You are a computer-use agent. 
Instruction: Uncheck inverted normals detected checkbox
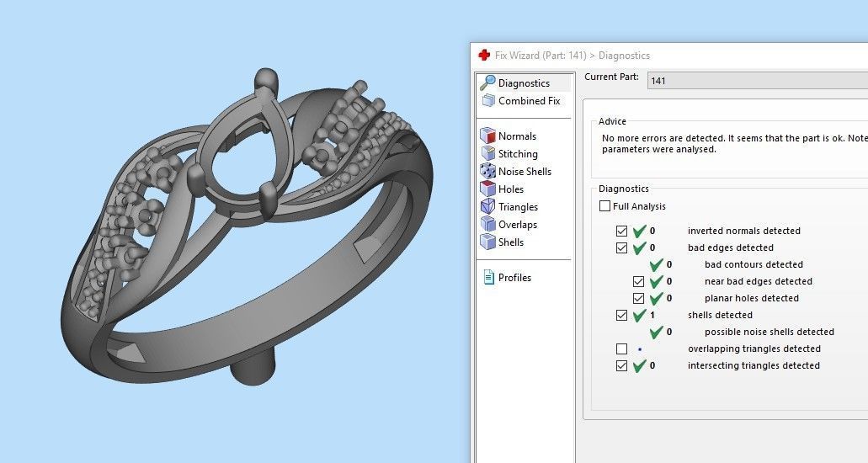621,231
